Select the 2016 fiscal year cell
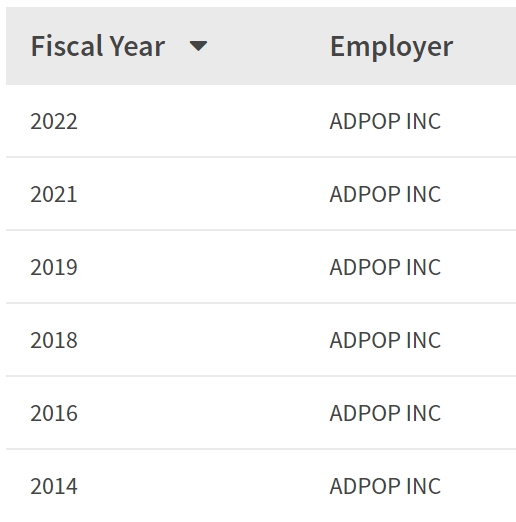This screenshot has height=522, width=516. pos(54,413)
